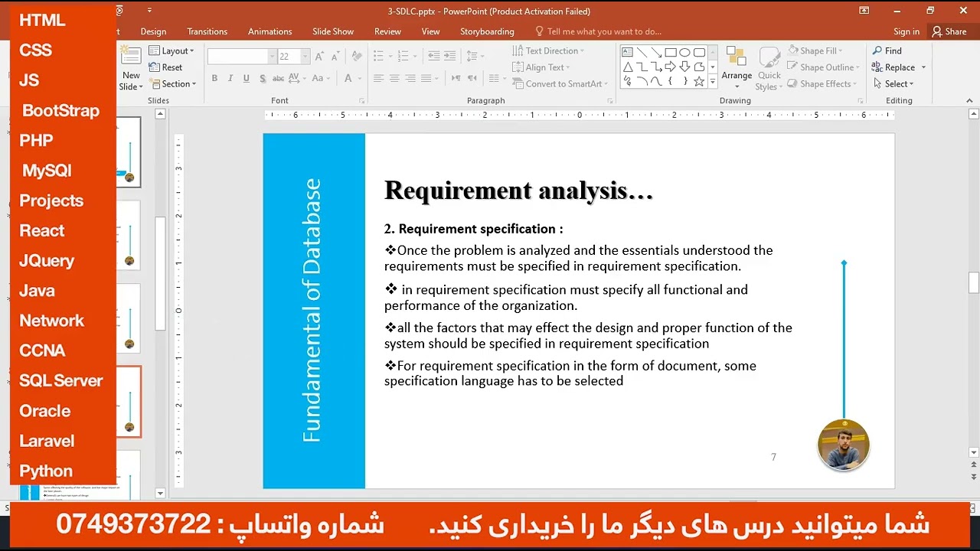
Task: Switch to the Transitions tab
Action: coord(207,31)
